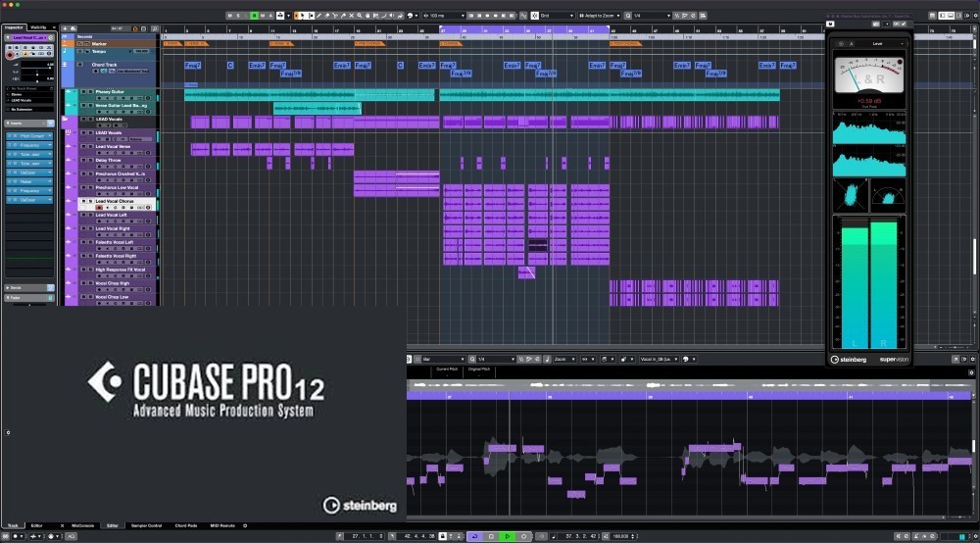Open lower zone tab settings gear
980x543 pixels.
(245, 525)
